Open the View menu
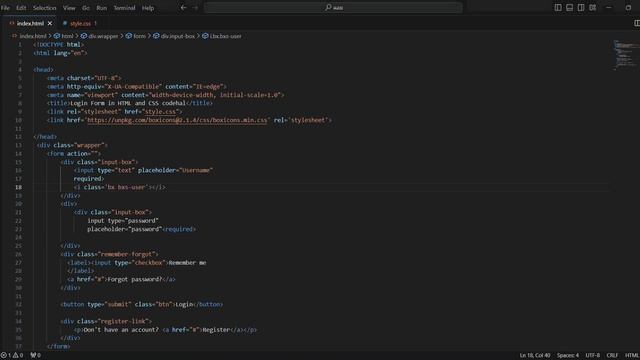Screen dimensions: 640x360 [69, 8]
